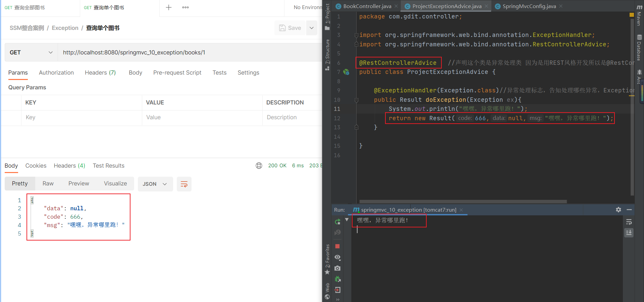644x302 pixels.
Task: Close the BookController.java tab
Action: coord(396,6)
